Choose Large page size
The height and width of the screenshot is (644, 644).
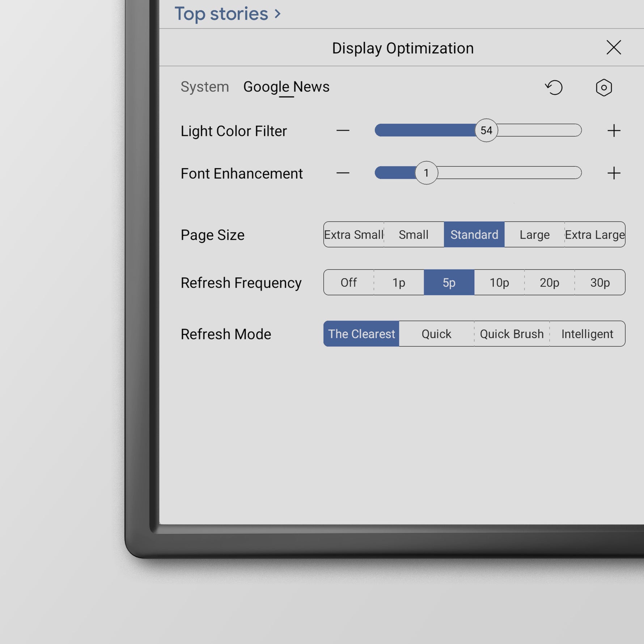534,235
